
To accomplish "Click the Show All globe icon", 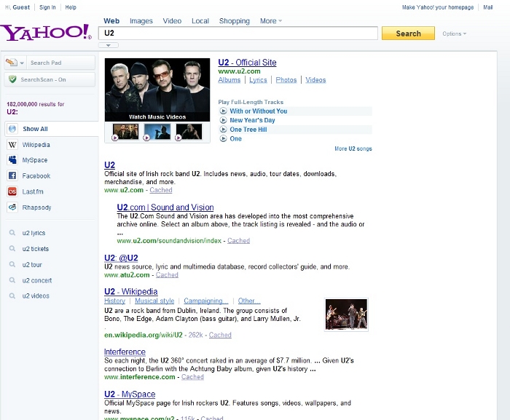I will (x=12, y=129).
